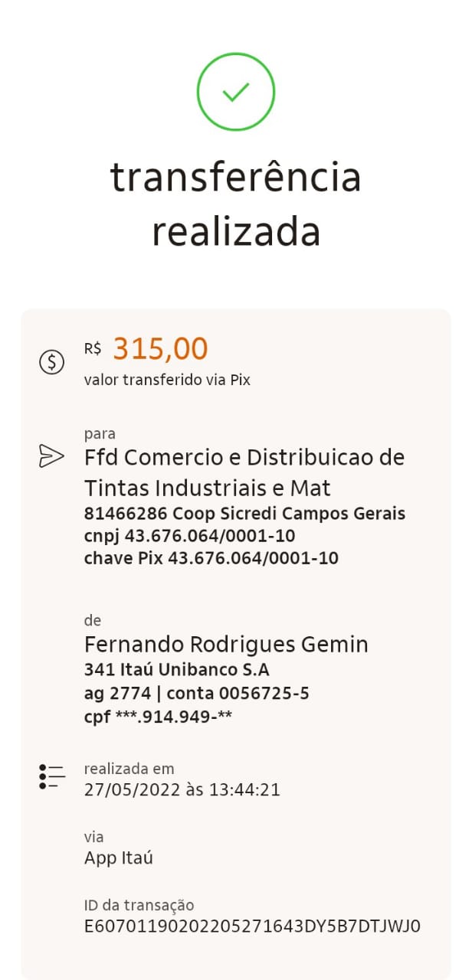Select the transaction ID code
The image size is (472, 980).
(x=252, y=926)
